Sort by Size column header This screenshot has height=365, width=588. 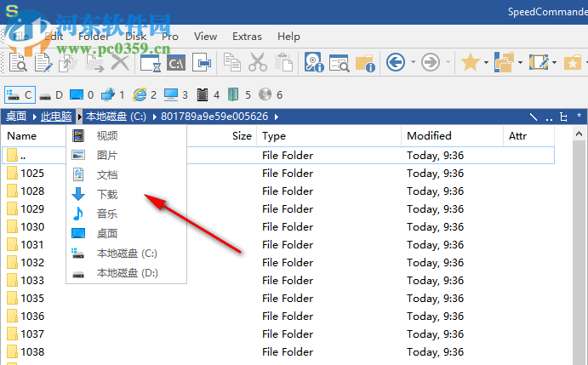pos(221,136)
